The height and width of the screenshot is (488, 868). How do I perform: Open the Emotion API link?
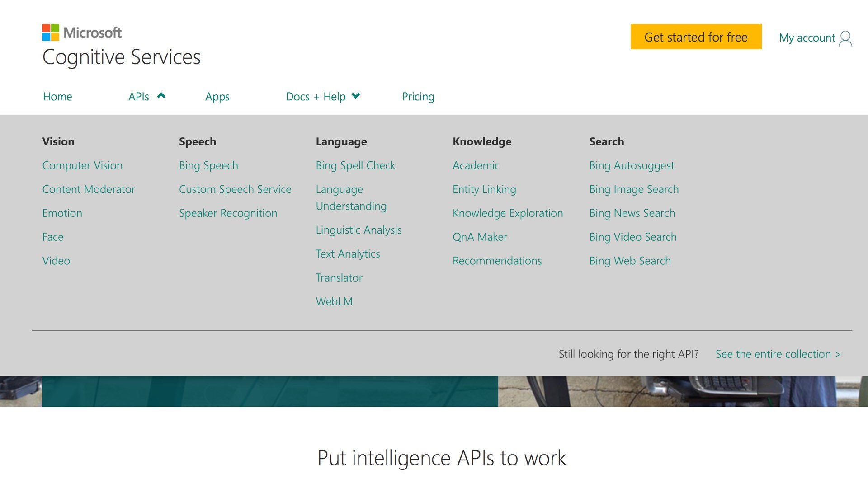[62, 213]
